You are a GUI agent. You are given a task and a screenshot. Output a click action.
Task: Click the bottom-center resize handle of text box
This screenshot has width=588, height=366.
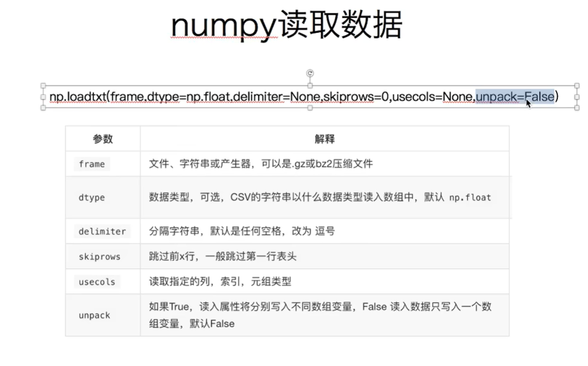pos(310,108)
